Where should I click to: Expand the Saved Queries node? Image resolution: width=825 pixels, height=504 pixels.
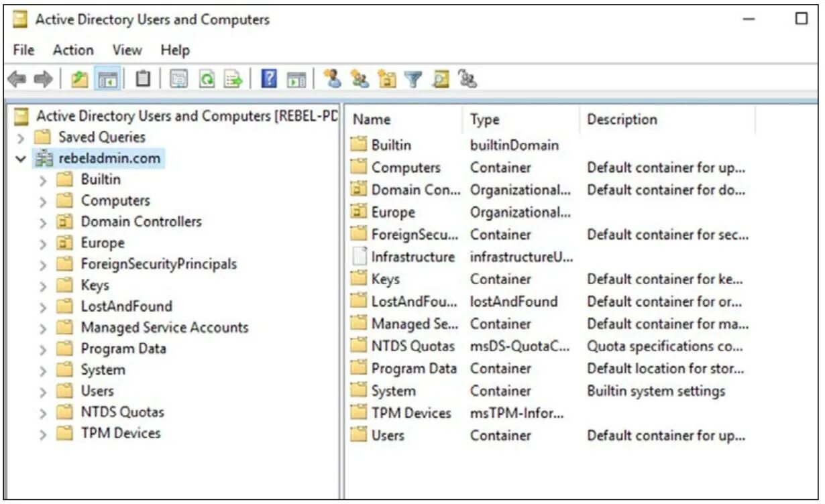21,138
